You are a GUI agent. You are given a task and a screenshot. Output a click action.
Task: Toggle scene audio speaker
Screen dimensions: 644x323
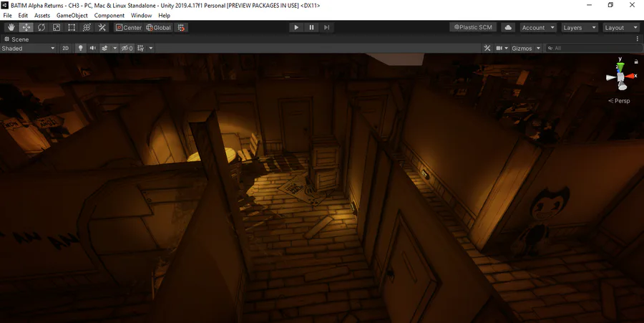pyautogui.click(x=93, y=48)
